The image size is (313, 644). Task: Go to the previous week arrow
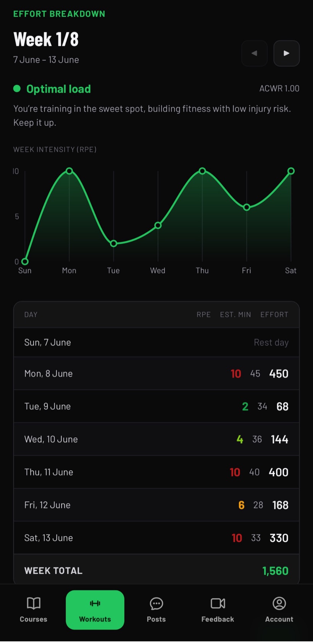[254, 53]
